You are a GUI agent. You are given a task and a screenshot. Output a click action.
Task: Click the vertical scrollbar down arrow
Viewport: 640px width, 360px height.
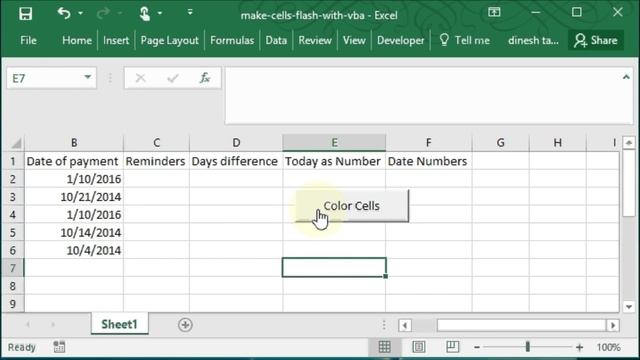pyautogui.click(x=629, y=307)
